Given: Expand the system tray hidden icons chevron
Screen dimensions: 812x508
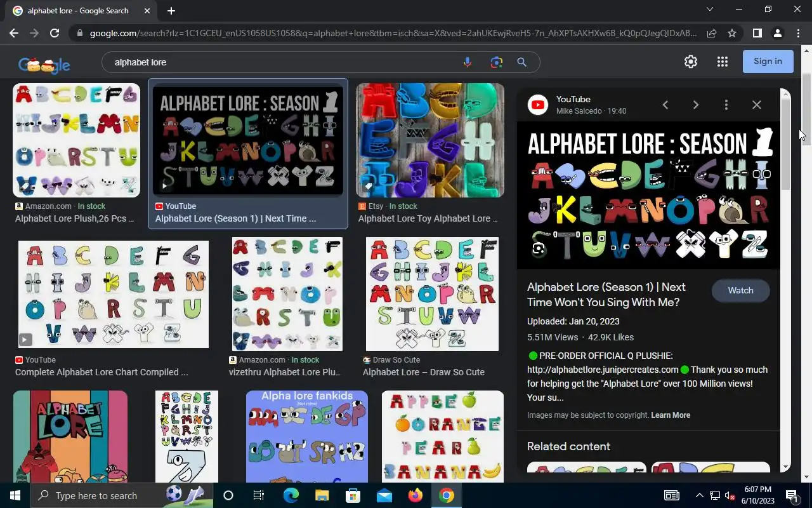Looking at the screenshot, I should [700, 495].
